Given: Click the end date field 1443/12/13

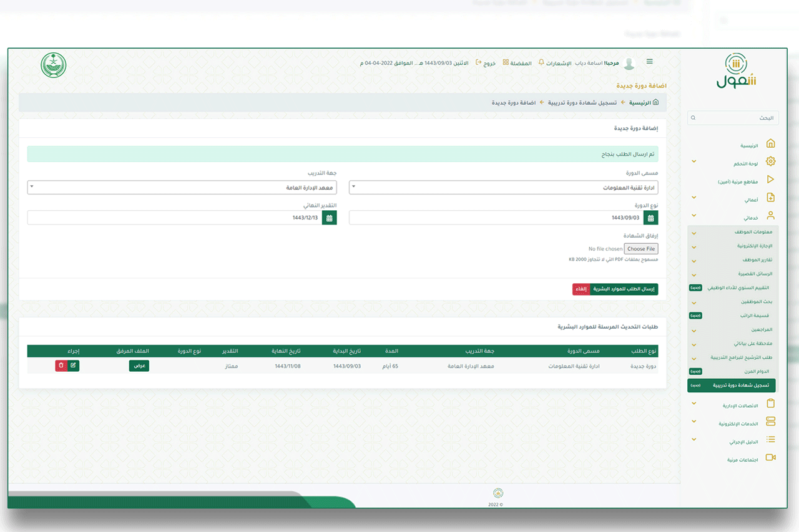Looking at the screenshot, I should tap(175, 218).
